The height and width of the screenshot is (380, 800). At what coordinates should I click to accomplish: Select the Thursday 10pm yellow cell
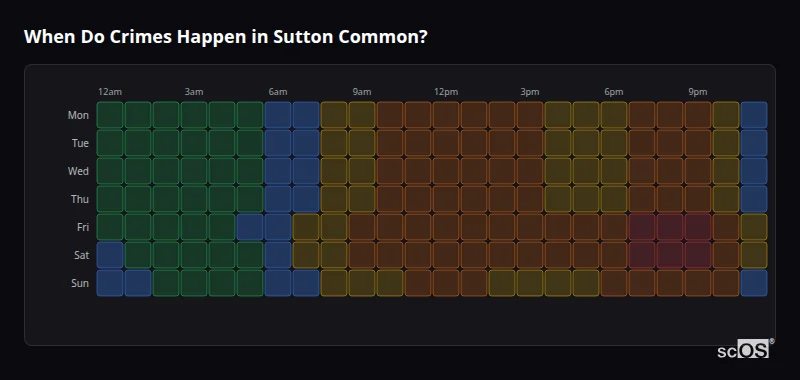(x=726, y=198)
